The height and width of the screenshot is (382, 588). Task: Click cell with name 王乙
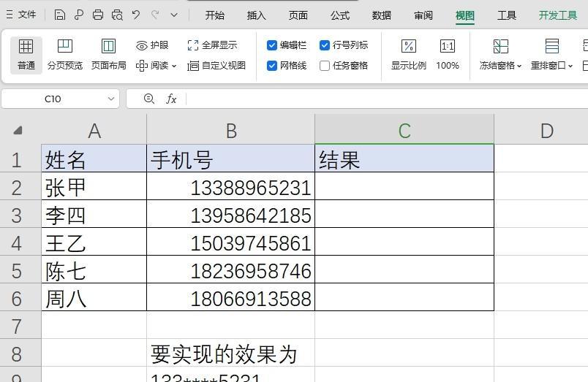94,242
